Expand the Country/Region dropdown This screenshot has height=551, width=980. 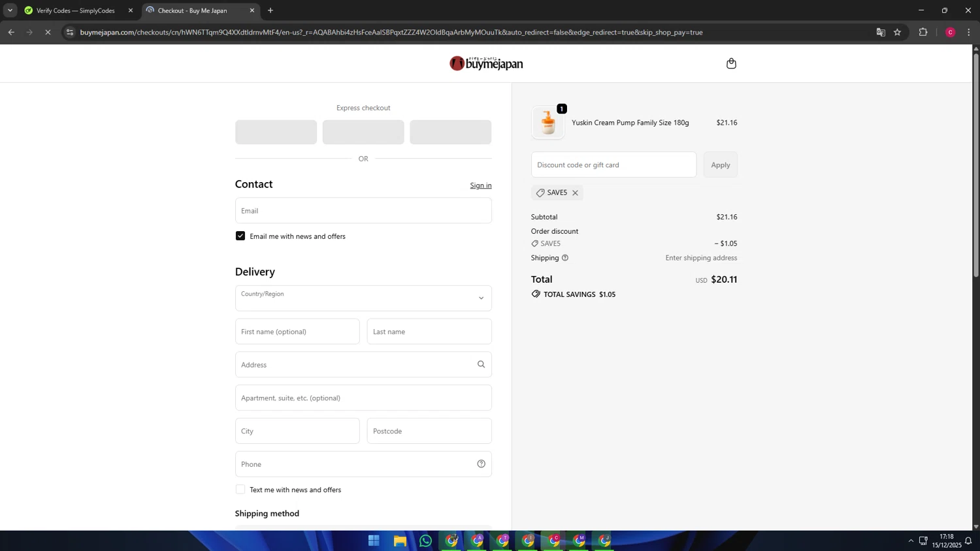click(363, 298)
